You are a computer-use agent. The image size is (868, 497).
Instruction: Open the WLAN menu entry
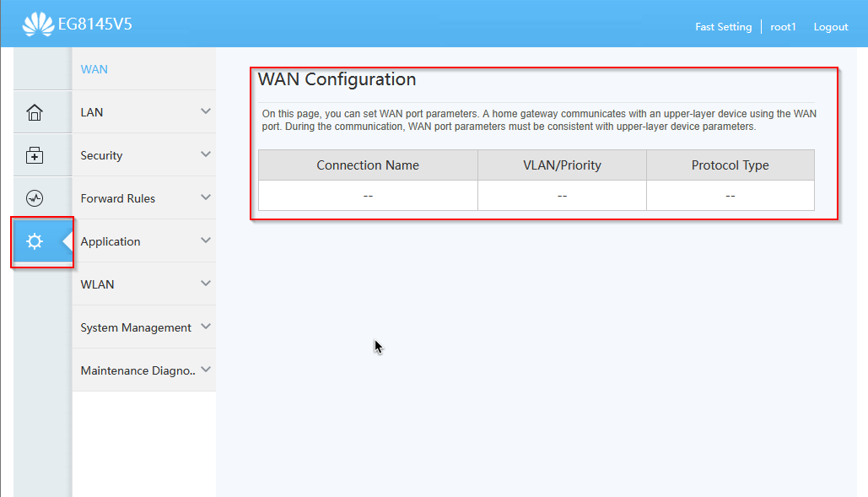(144, 284)
